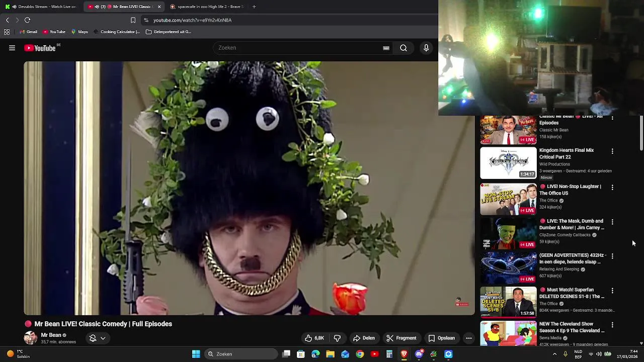Open Mr Bean channel avatar
This screenshot has height=362, width=644.
30,338
